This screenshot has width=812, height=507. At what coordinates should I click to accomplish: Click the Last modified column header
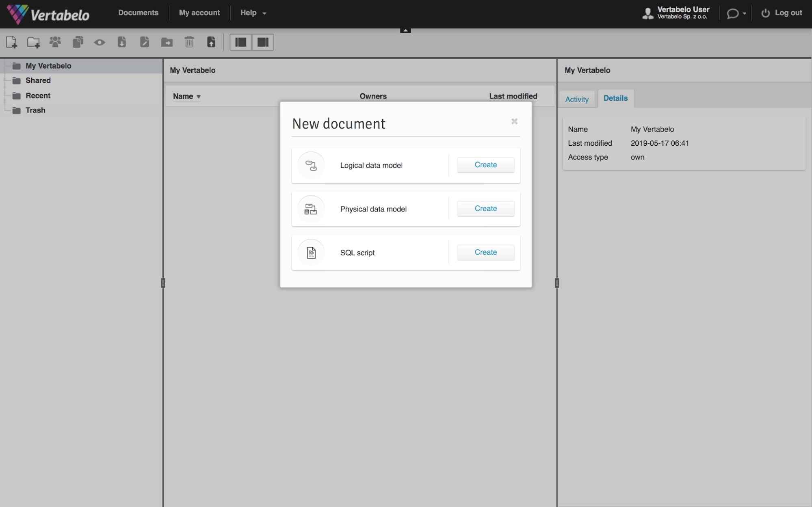click(513, 96)
